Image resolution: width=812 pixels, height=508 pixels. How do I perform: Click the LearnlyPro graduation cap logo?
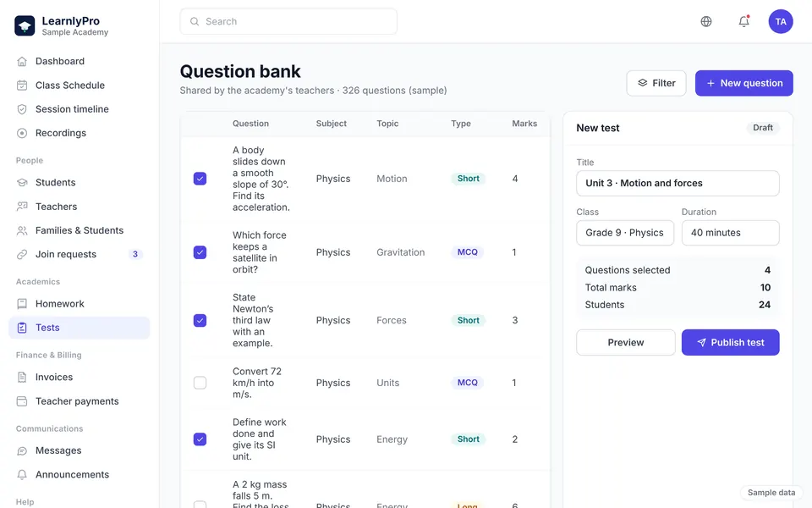[x=25, y=25]
